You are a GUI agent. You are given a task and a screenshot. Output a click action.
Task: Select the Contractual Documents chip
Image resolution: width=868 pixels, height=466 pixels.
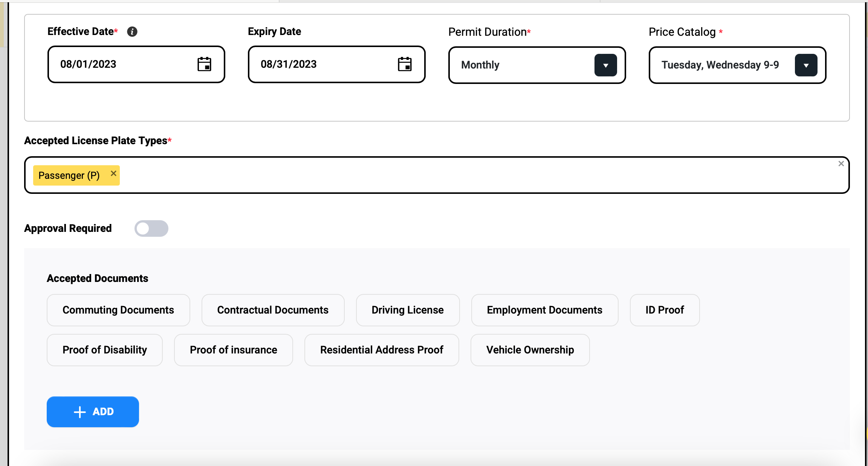tap(273, 310)
